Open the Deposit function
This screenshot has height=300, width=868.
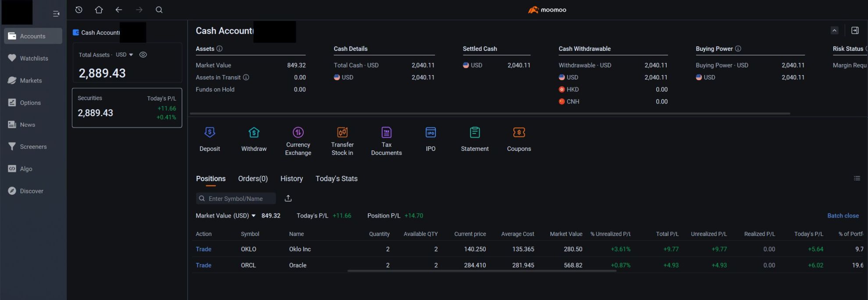pyautogui.click(x=210, y=139)
